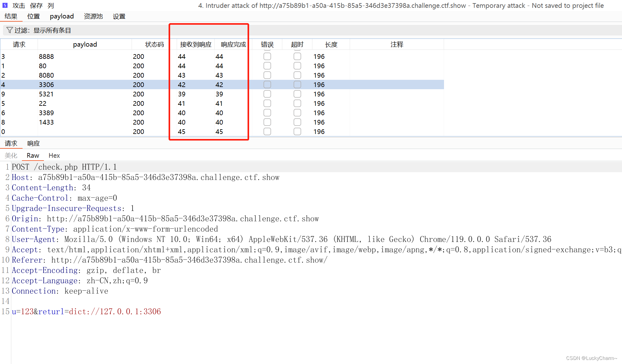Click the filter bar 显示所有条目

click(x=312, y=30)
